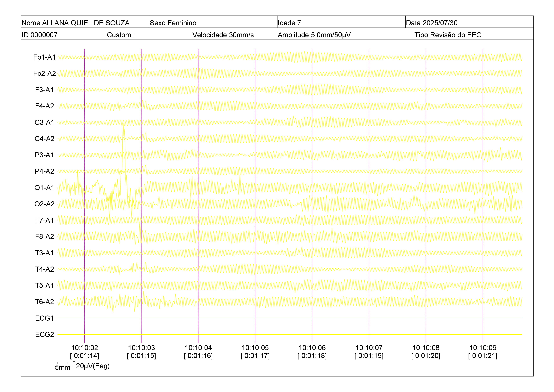Click the elapsed time [ 0:01:16]
Viewport: 554px width, 392px height.
198,356
